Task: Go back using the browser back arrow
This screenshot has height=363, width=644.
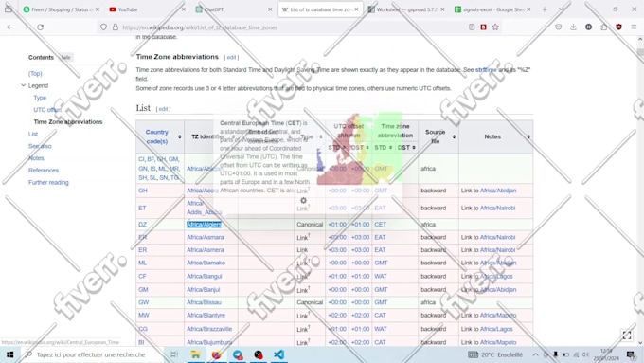Action: tap(10, 27)
